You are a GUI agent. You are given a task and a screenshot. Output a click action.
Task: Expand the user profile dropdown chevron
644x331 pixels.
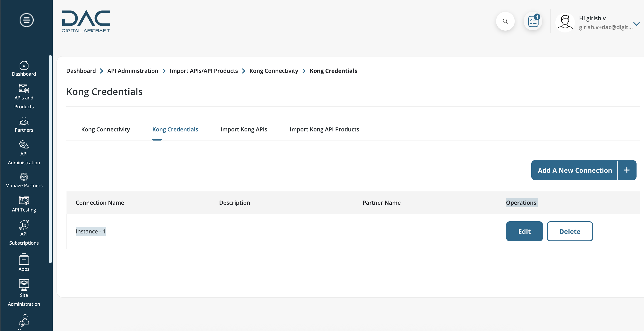(x=637, y=24)
